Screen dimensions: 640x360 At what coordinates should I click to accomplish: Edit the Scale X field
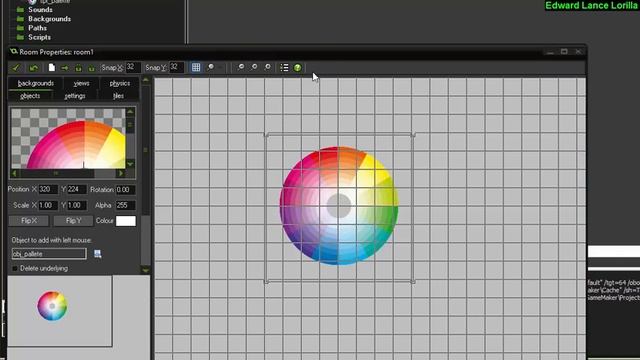coord(48,205)
